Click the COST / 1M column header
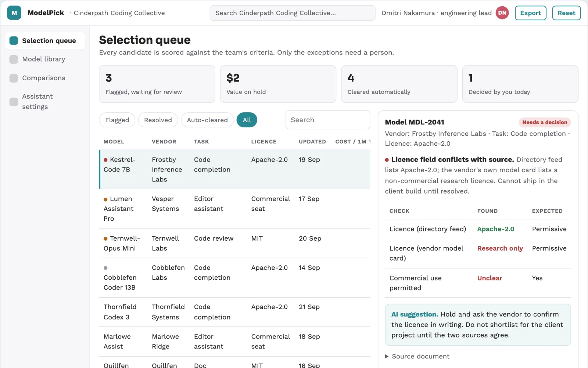588x368 pixels. pos(352,142)
